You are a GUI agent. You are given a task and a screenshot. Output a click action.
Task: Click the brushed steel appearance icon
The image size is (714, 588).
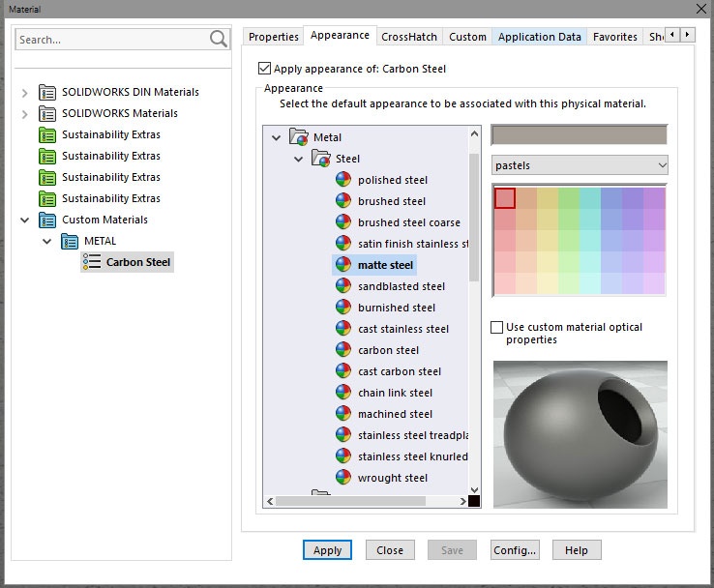(343, 201)
